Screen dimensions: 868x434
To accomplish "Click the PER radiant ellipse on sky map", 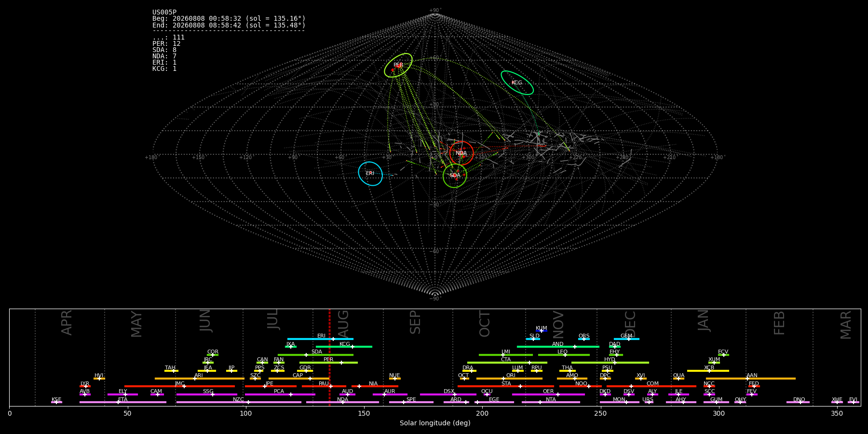I will pos(398,65).
